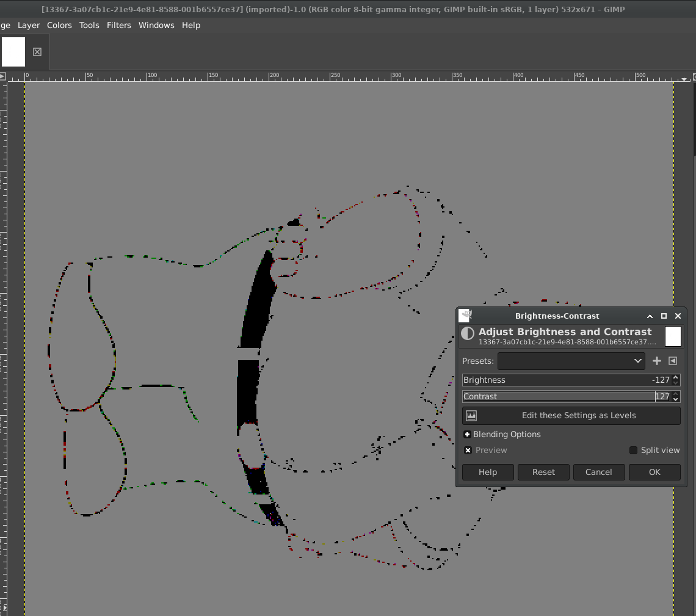Toggle the Preview checkbox

[x=468, y=450]
